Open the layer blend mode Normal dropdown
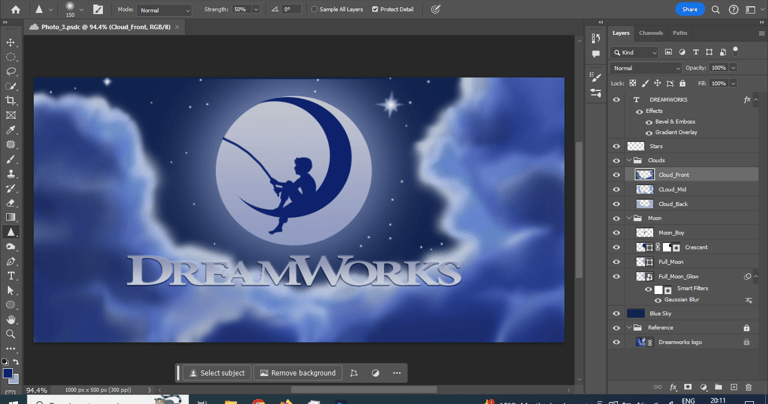 tap(646, 68)
